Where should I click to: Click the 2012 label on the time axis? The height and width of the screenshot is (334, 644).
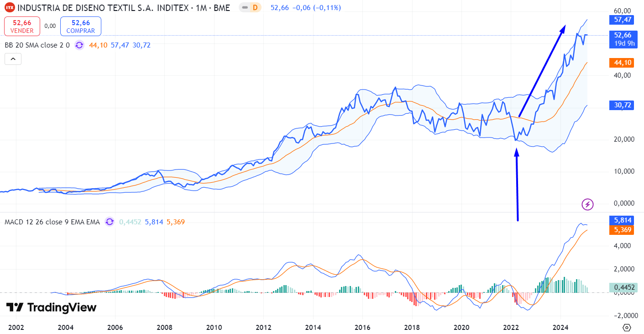263,327
